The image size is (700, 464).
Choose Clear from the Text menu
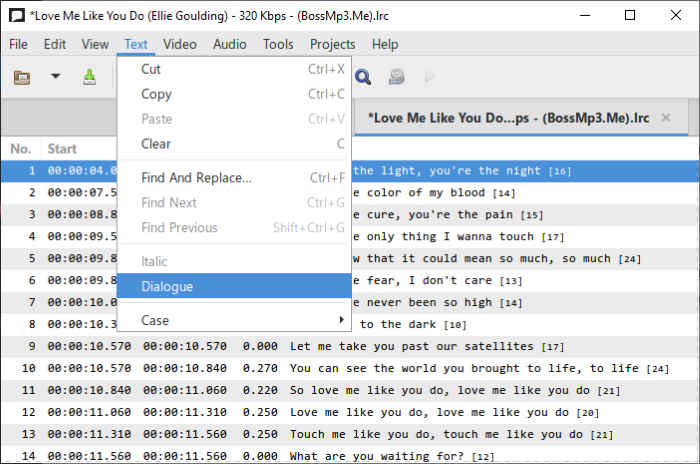point(234,144)
